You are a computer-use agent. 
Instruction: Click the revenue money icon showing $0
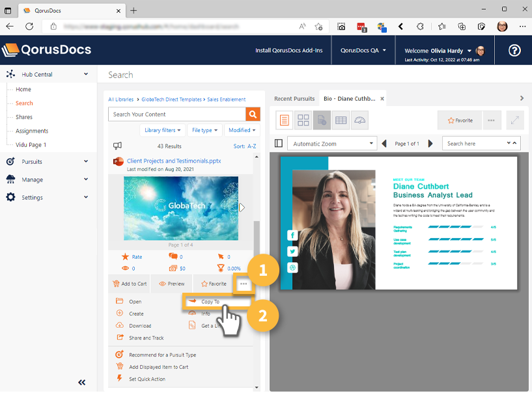pos(173,268)
